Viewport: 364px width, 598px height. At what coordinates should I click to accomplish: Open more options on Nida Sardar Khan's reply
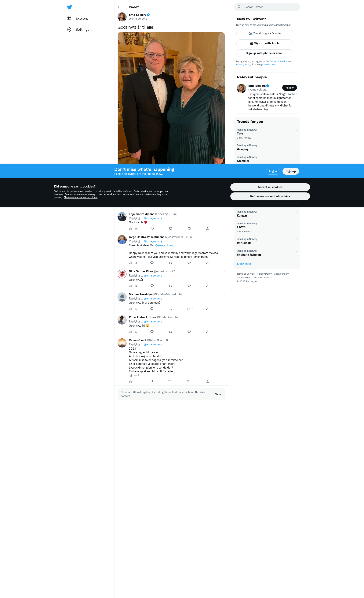tap(223, 271)
